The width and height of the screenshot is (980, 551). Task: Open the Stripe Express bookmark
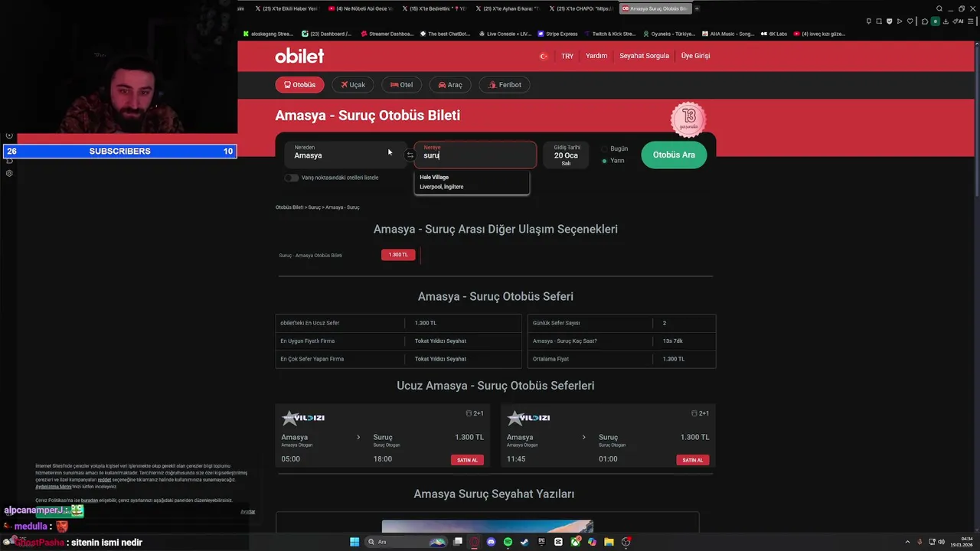pyautogui.click(x=557, y=34)
